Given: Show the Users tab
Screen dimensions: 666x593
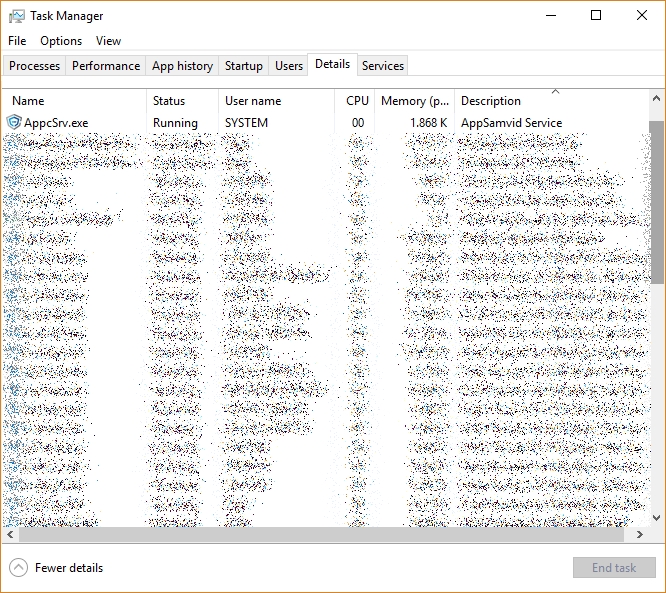Looking at the screenshot, I should tap(289, 66).
